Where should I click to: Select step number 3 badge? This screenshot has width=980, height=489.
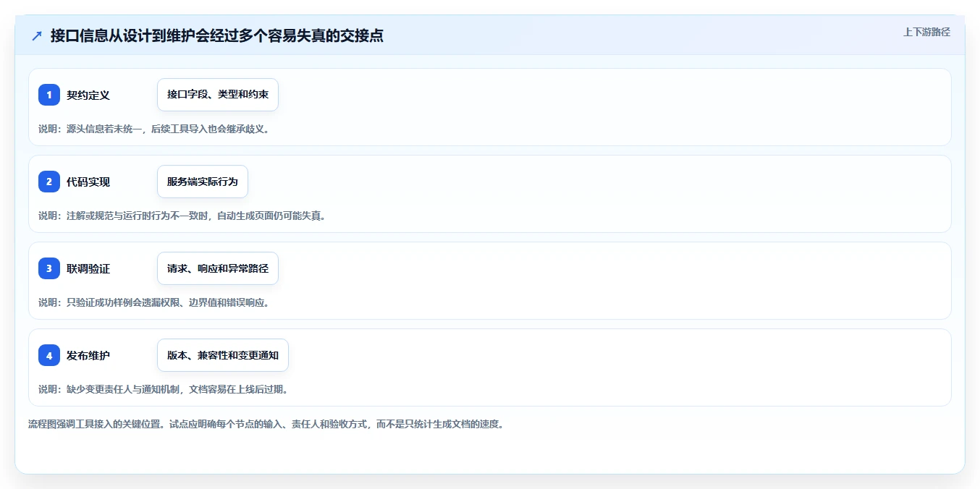49,268
